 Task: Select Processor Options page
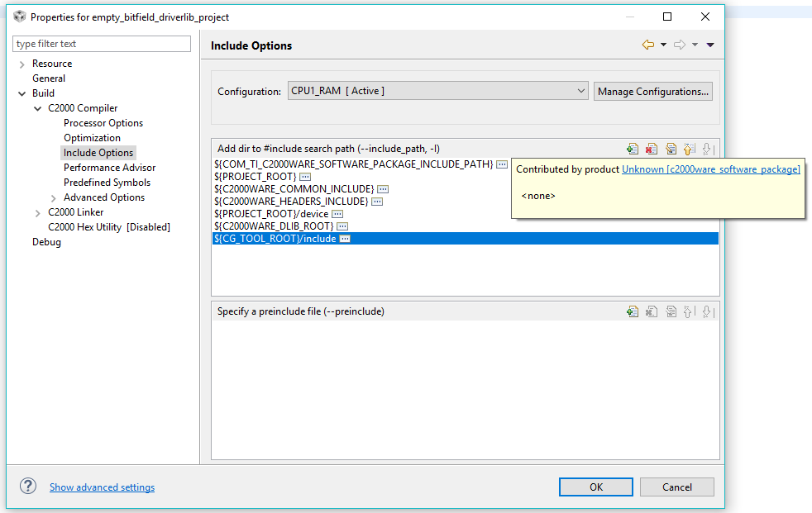103,123
